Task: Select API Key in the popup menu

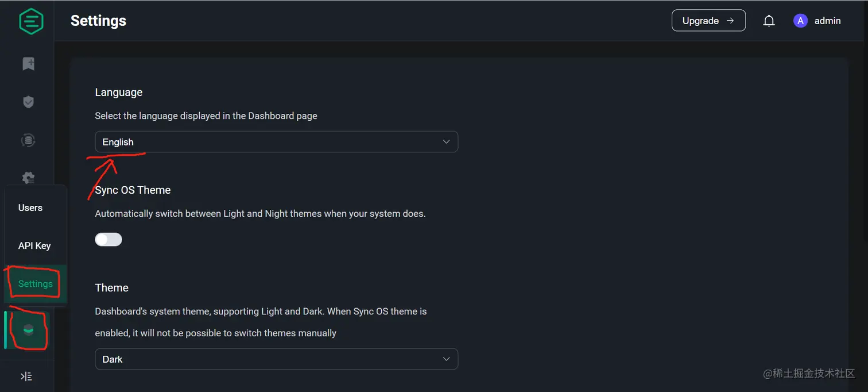Action: coord(34,245)
